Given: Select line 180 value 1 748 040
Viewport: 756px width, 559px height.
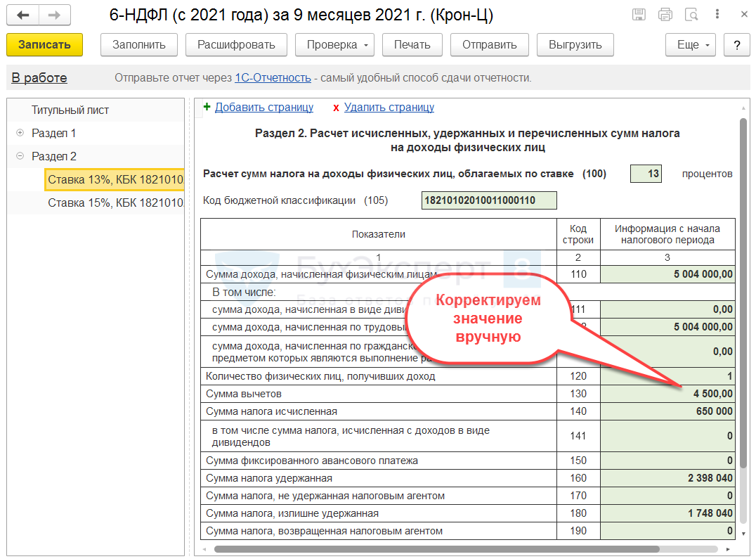Looking at the screenshot, I should (x=667, y=513).
